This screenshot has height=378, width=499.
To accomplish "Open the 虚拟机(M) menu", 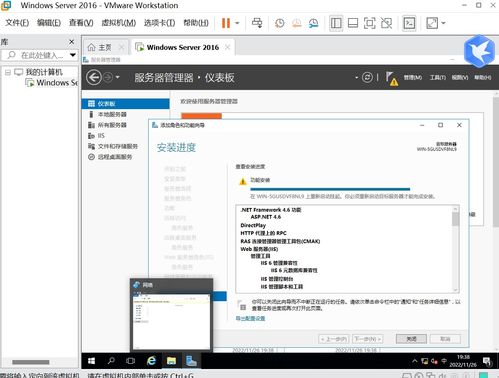I will [119, 23].
